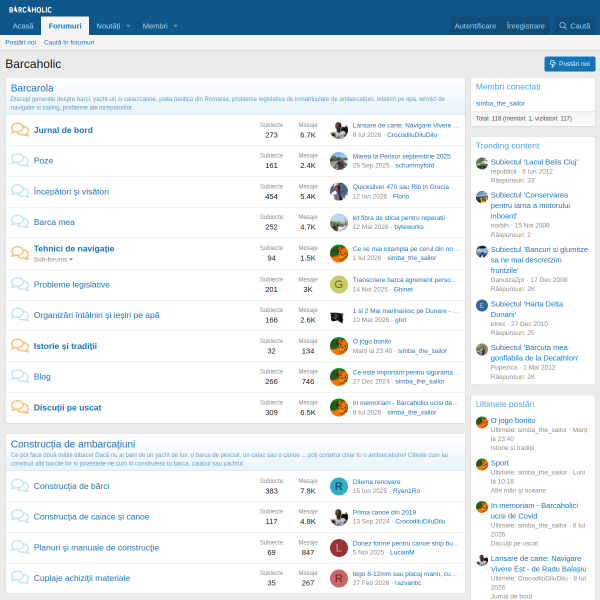Click the Poze forum chat bubble icon

pyautogui.click(x=20, y=160)
